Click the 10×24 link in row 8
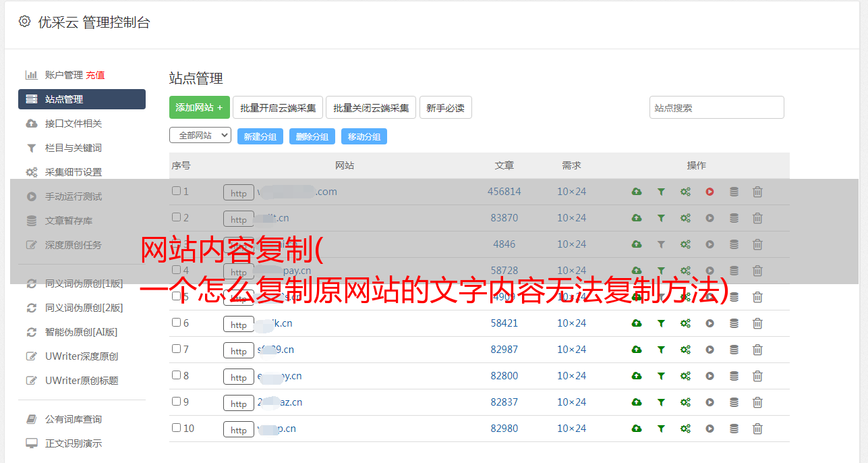The width and height of the screenshot is (868, 463). tap(571, 376)
